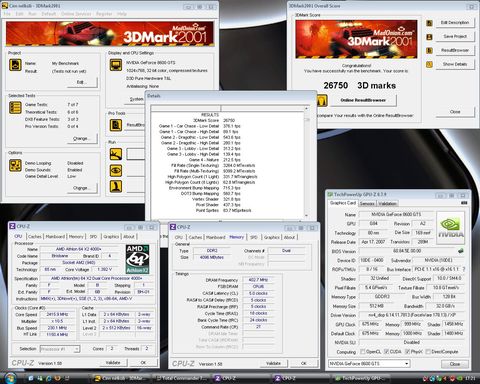Click Change button under Selected Tests
Image resolution: width=480 pixels, height=384 pixels.
[82, 138]
